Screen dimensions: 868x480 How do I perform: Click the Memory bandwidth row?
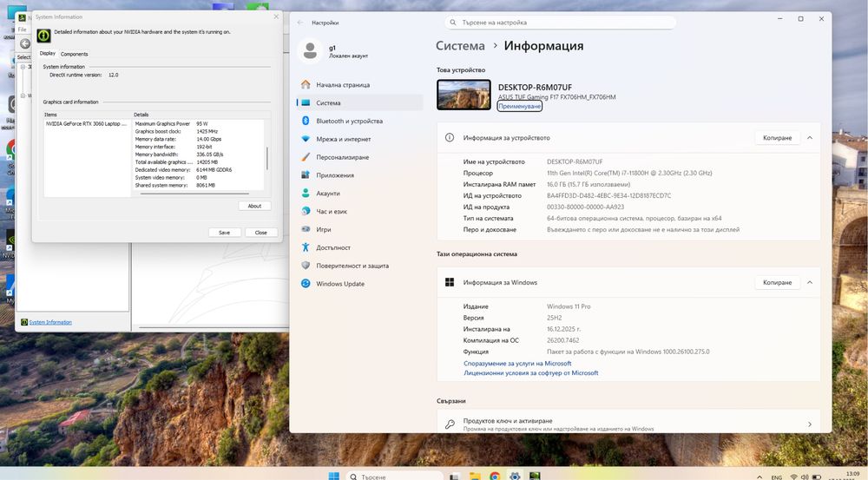click(180, 155)
